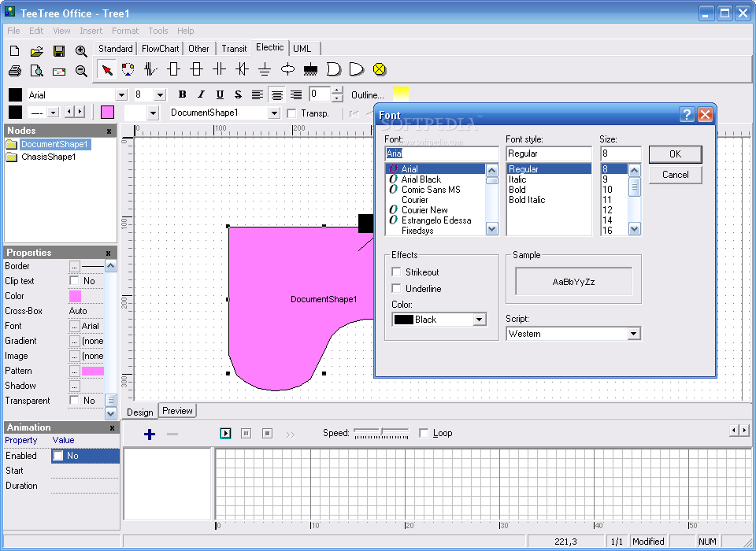Open the Font property ellipsis button
756x551 pixels.
coord(74,327)
